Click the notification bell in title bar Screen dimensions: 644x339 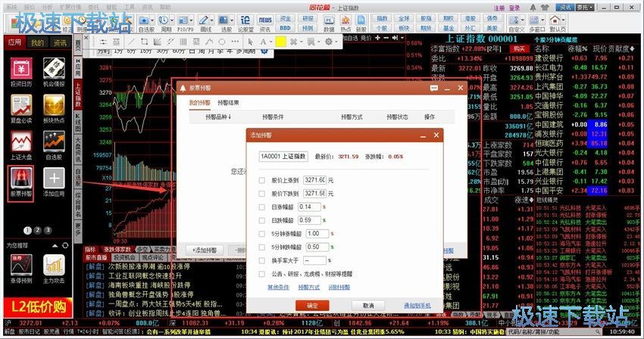(x=533, y=8)
